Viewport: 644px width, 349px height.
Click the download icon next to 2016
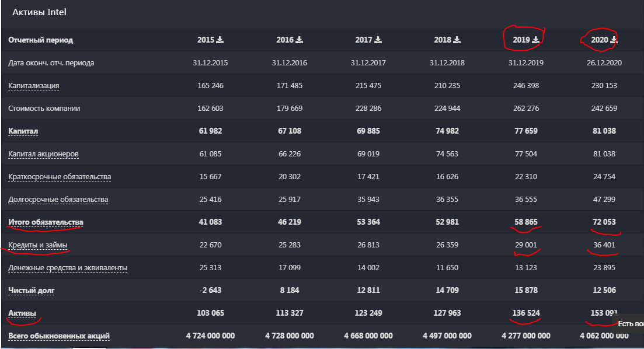(x=299, y=40)
